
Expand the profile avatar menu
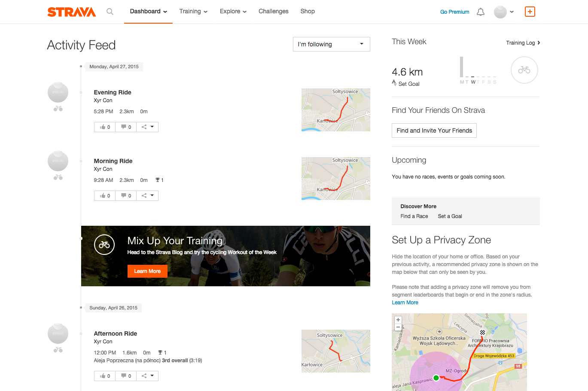point(504,12)
